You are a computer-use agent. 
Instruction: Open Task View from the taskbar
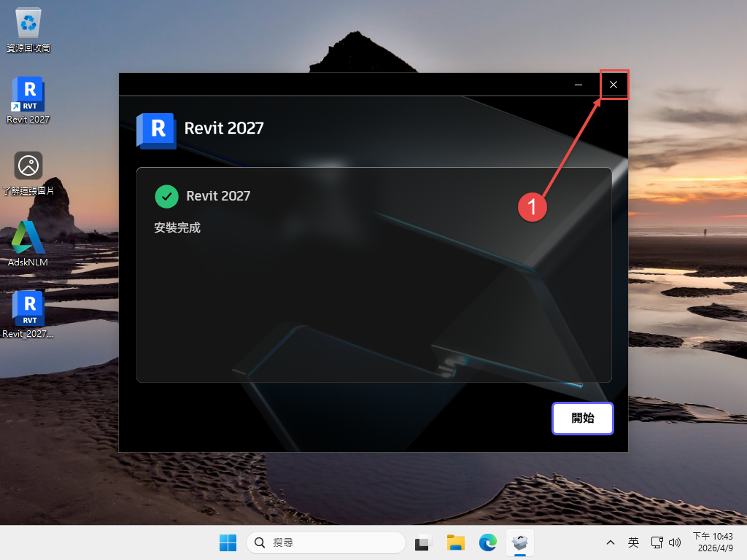[x=424, y=542]
